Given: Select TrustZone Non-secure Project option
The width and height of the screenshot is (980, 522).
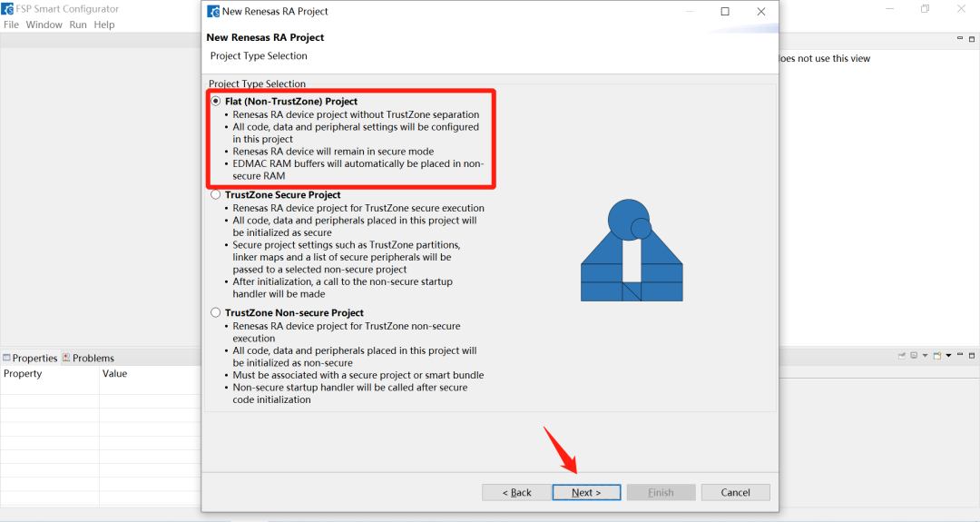Looking at the screenshot, I should point(216,312).
